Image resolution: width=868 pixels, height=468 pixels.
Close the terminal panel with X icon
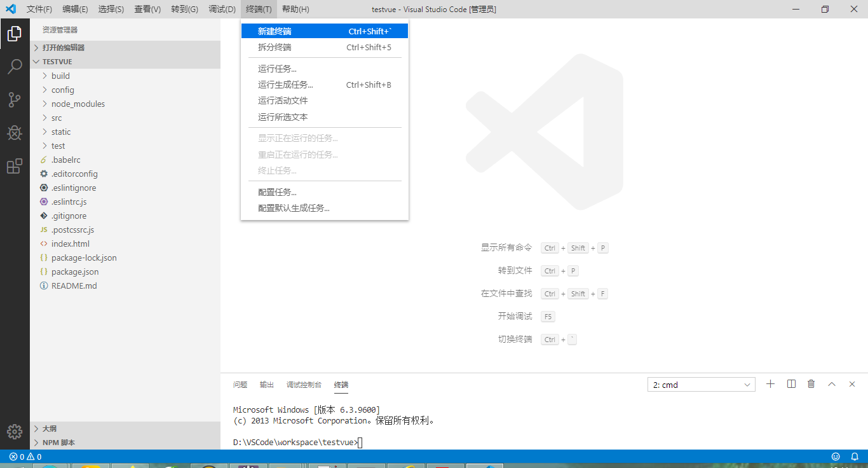[852, 384]
